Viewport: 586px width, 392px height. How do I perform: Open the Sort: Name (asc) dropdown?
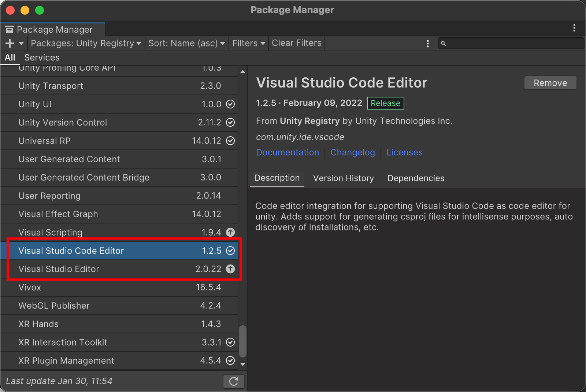point(187,43)
